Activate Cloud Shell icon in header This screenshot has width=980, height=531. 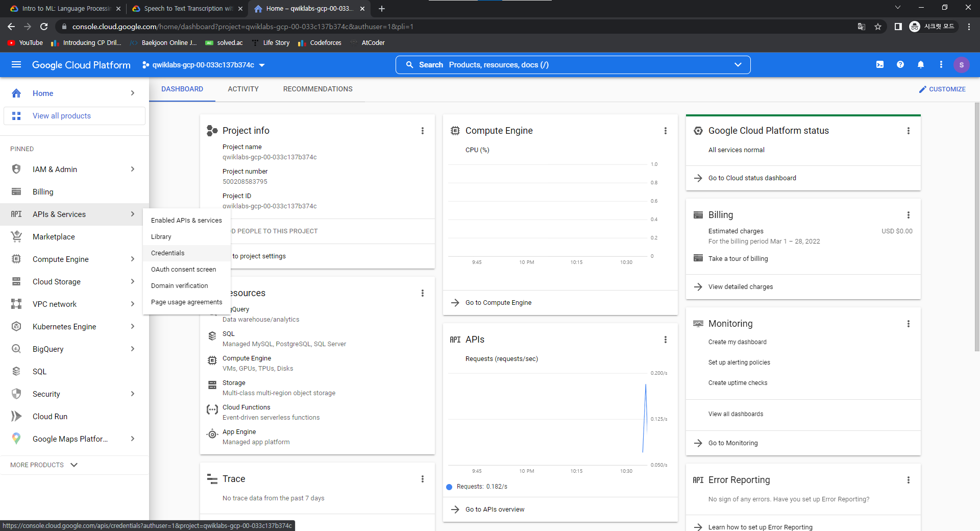tap(880, 65)
